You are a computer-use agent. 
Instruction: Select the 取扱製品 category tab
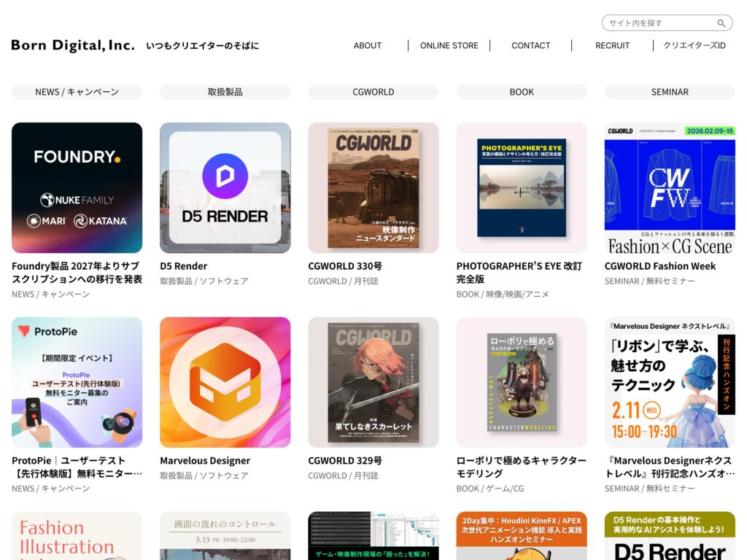pyautogui.click(x=225, y=92)
